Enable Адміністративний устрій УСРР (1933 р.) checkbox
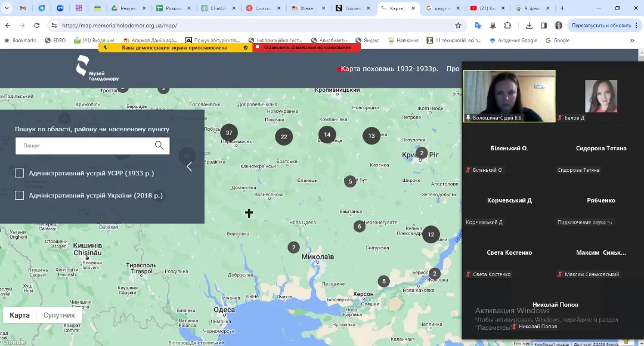Screen dimensions: 644x346 tap(20, 173)
